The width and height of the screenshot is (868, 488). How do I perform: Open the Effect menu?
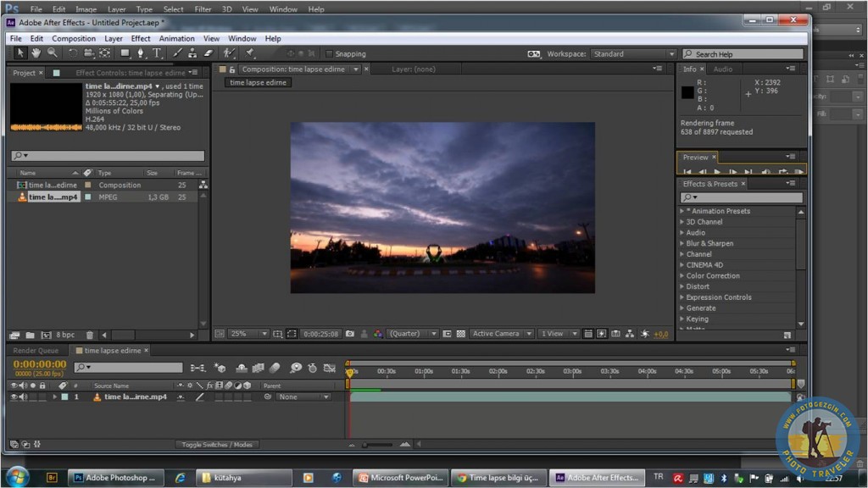(141, 39)
